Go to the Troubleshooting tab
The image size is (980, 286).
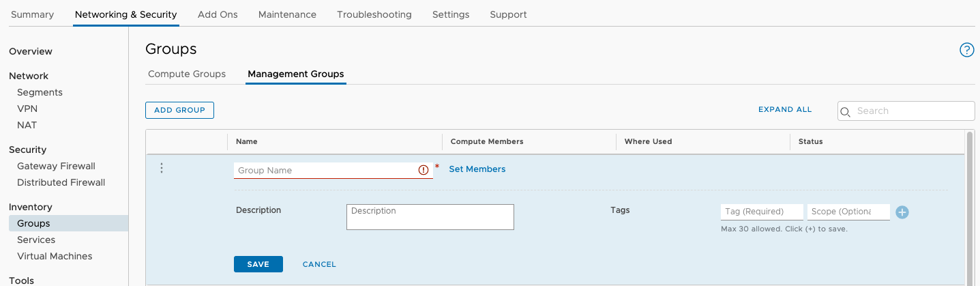[374, 14]
